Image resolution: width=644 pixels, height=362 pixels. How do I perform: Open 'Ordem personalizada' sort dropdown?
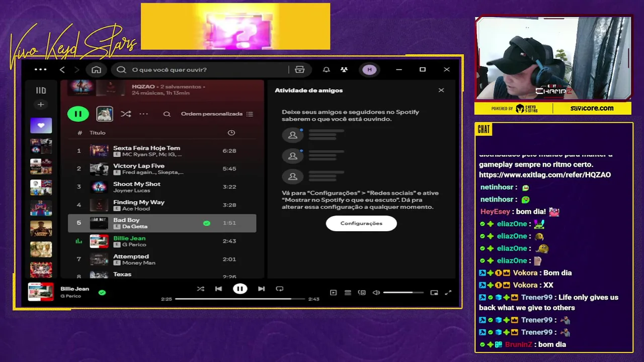point(217,114)
